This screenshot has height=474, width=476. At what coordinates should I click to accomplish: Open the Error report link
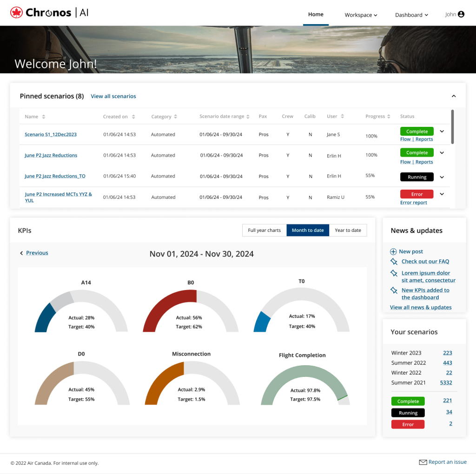(413, 203)
